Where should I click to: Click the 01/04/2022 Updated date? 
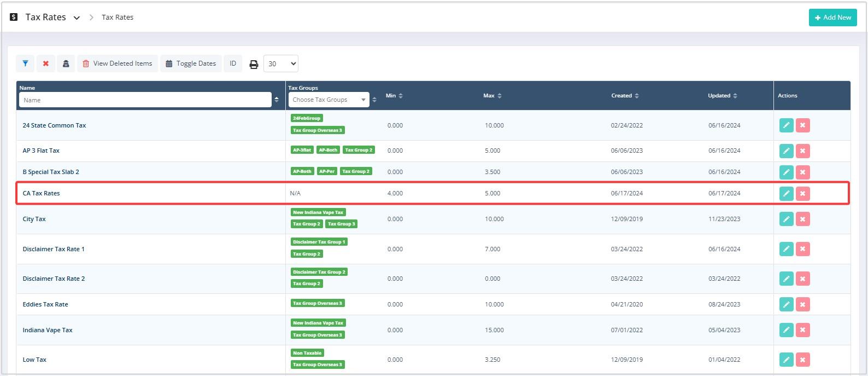click(724, 360)
